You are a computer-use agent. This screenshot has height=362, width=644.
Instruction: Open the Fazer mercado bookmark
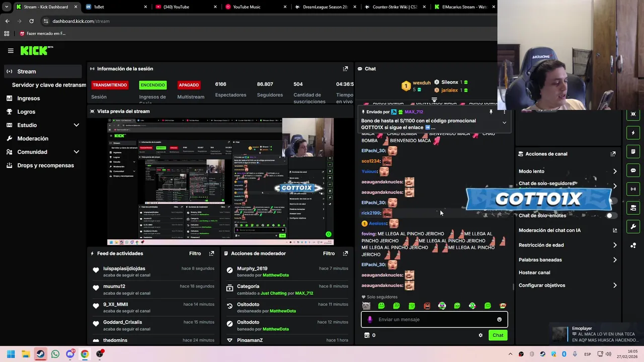point(42,34)
